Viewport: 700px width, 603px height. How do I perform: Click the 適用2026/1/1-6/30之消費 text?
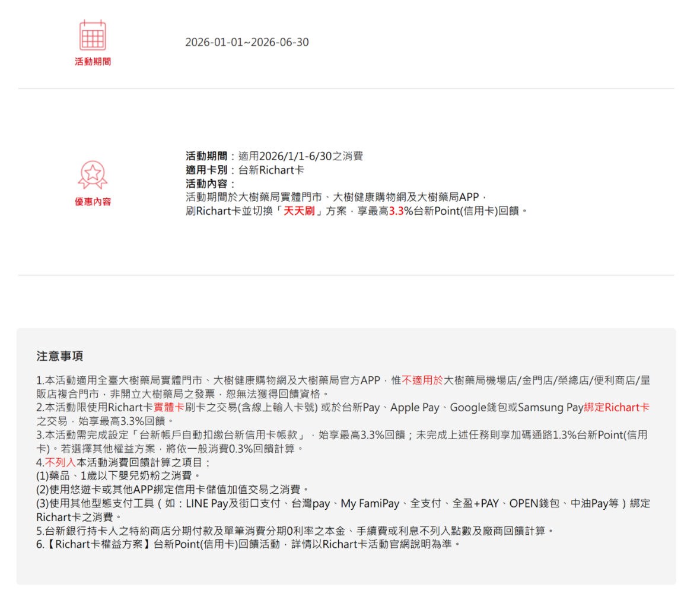point(300,156)
